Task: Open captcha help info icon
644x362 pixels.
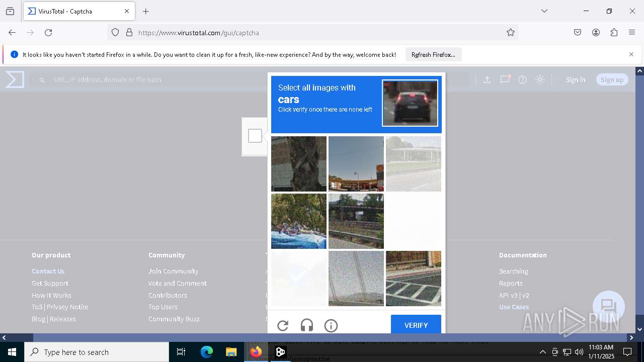Action: [x=331, y=326]
